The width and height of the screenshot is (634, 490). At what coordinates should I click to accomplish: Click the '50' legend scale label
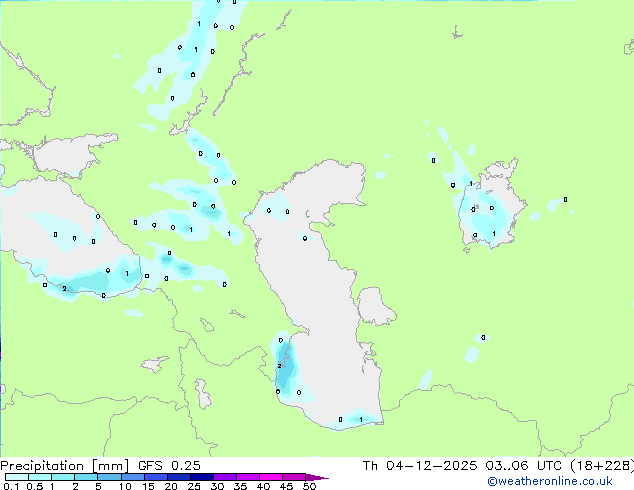309,486
